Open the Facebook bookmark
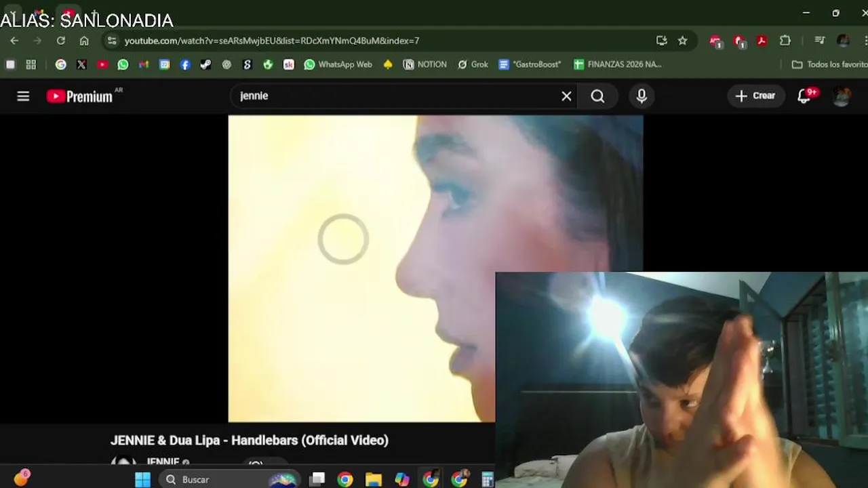 185,64
